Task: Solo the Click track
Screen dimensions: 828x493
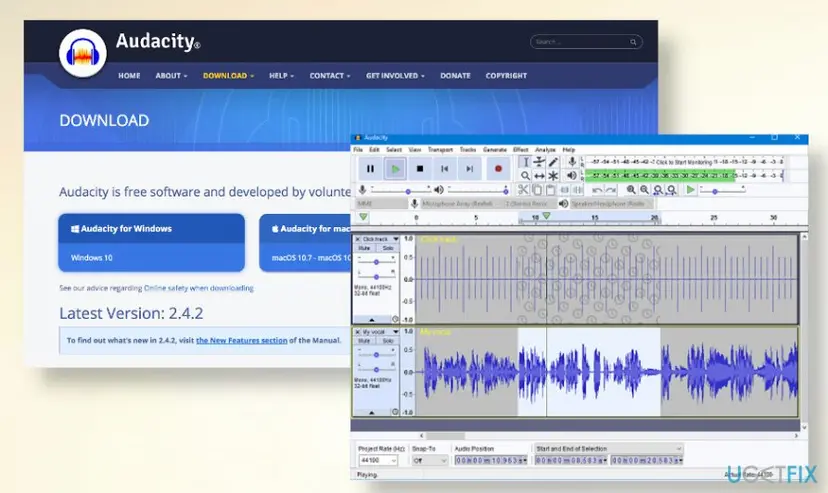Action: [x=388, y=248]
